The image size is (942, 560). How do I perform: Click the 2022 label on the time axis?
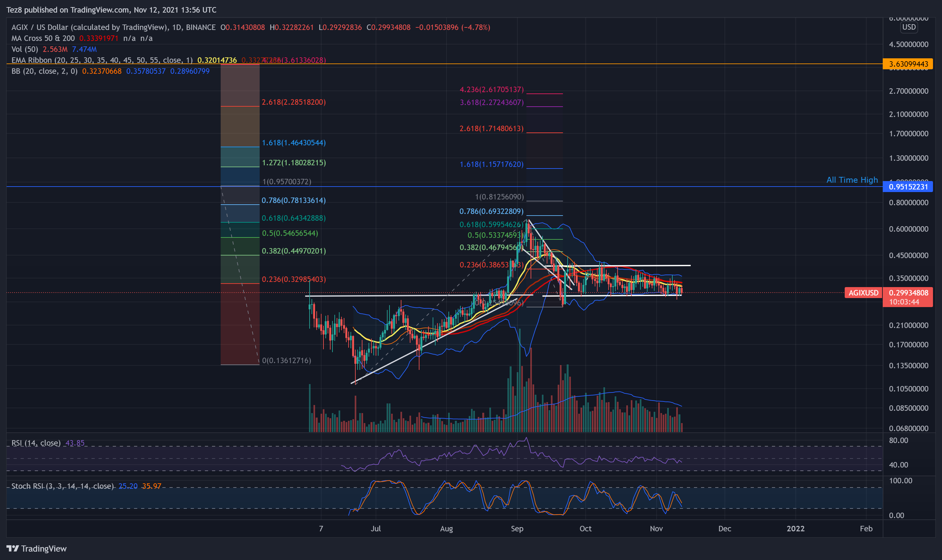pyautogui.click(x=795, y=528)
